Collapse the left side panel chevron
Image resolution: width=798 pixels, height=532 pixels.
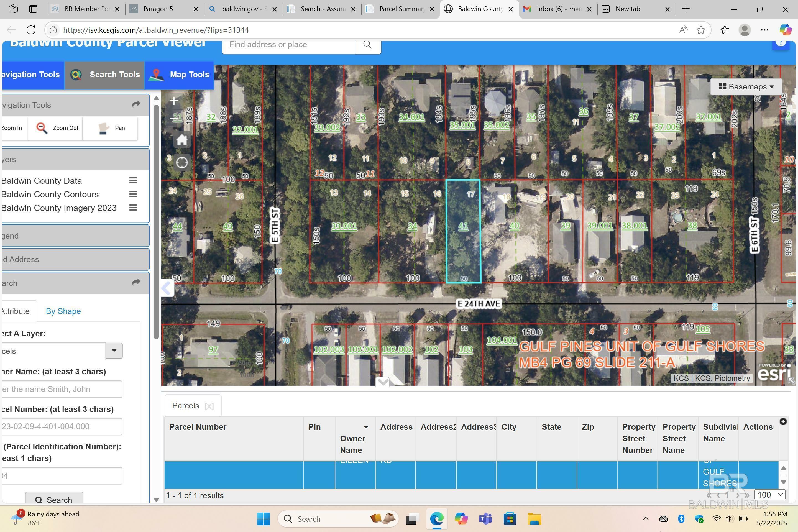click(x=167, y=288)
